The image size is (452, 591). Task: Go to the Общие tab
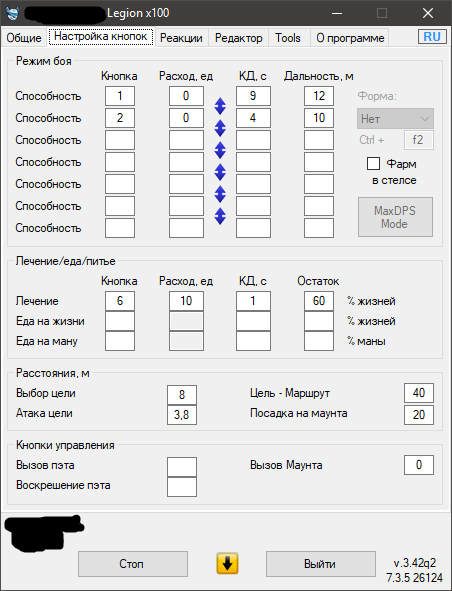pos(24,38)
